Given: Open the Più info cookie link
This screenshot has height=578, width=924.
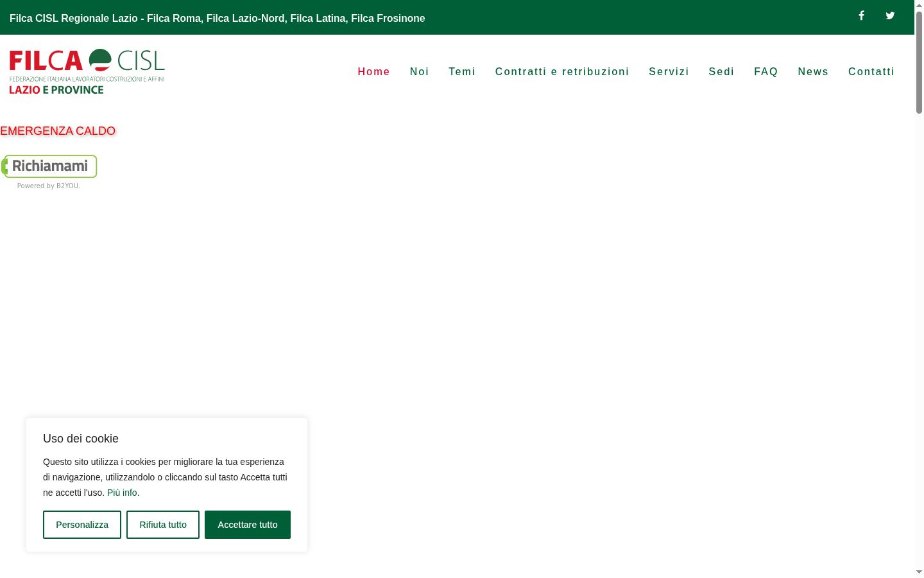Looking at the screenshot, I should coord(122,493).
